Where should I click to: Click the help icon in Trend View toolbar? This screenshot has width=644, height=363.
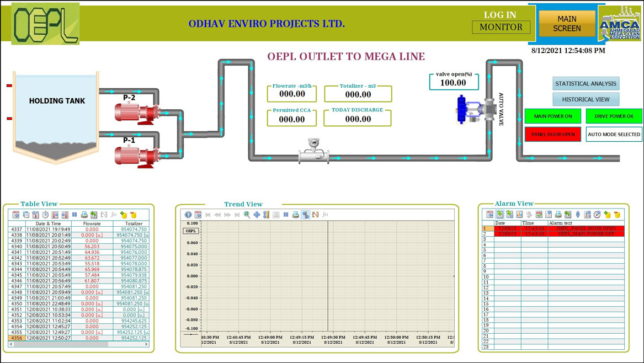(188, 215)
